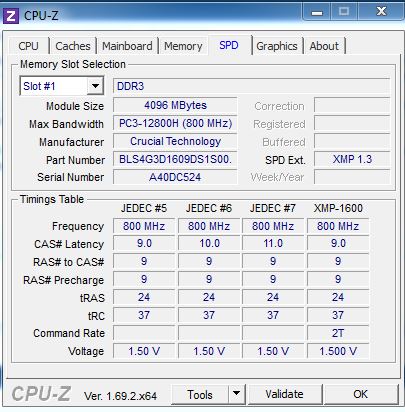
Task: Minimize the CPU-Z window
Action: tap(317, 13)
